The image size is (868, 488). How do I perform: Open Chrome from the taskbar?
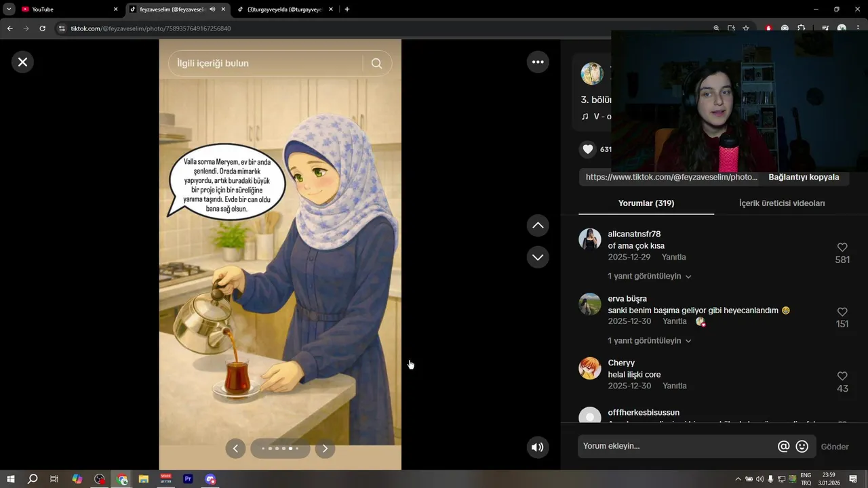[123, 479]
